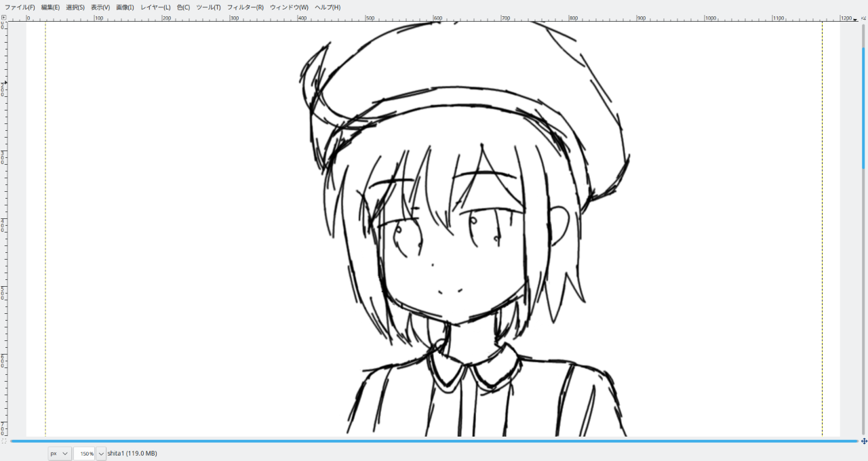Open the 表示(V) menu

(100, 7)
